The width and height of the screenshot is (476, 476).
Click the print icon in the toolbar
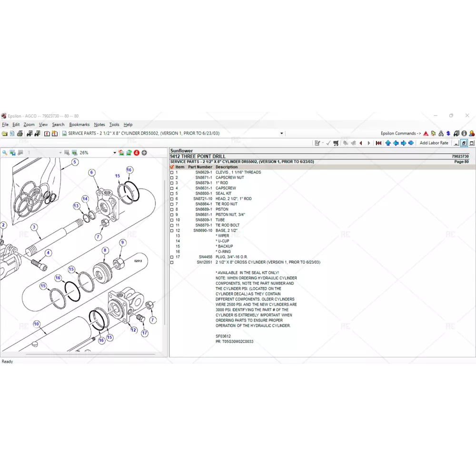click(x=20, y=134)
